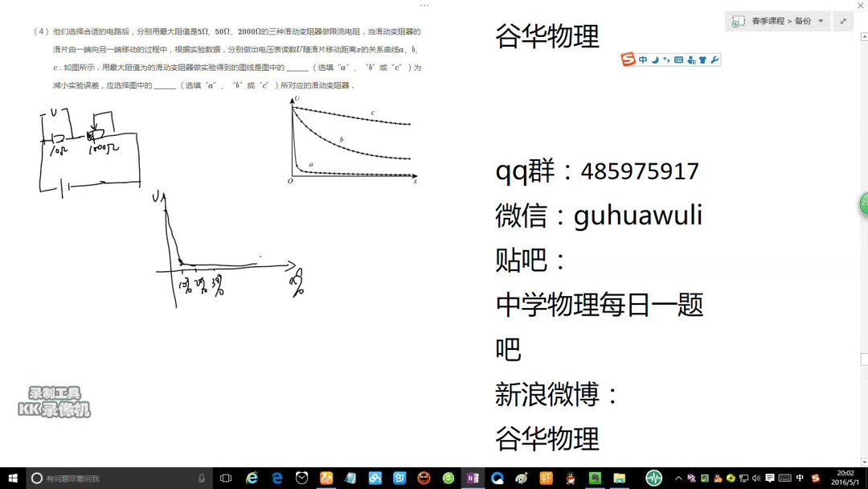
Task: Click the Sogou skin shirt icon
Action: coord(703,60)
